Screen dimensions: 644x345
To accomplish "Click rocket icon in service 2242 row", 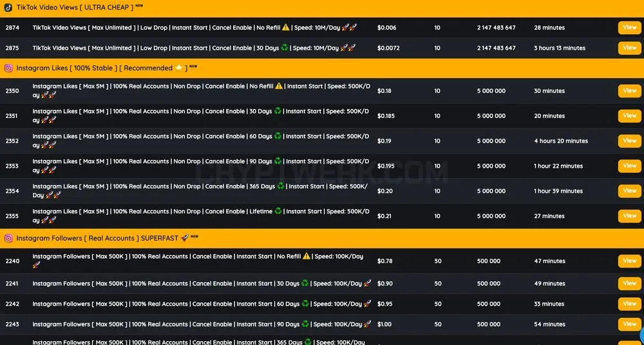I will pos(367,304).
